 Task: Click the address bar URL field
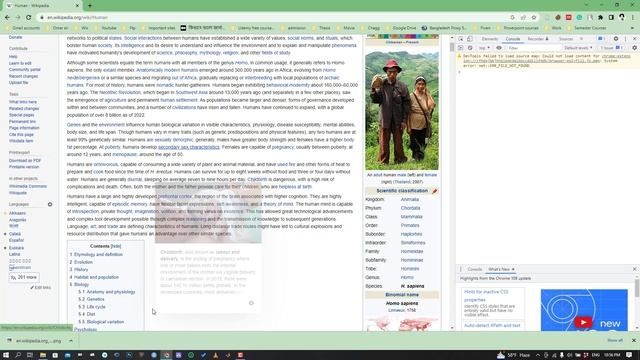click(x=273, y=18)
